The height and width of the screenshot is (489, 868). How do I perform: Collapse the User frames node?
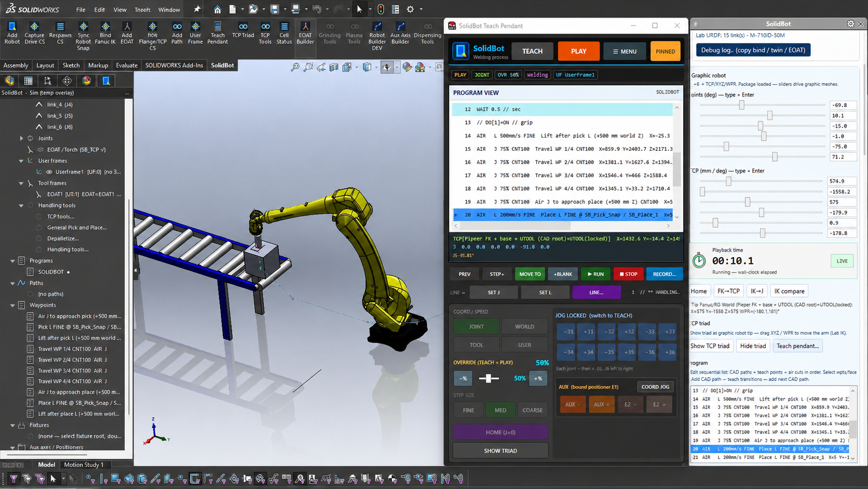tap(21, 161)
